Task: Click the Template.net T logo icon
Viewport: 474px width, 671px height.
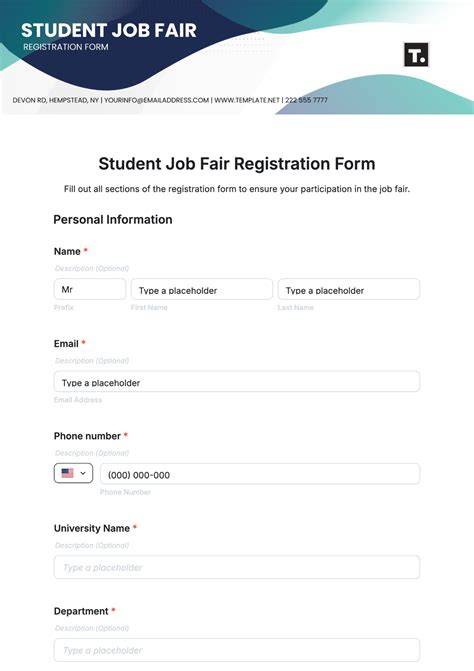Action: (416, 54)
